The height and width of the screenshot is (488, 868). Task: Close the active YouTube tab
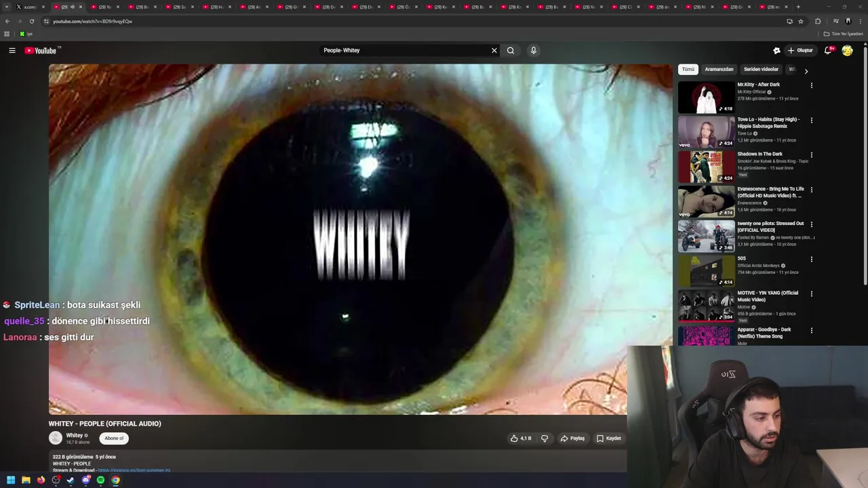coord(81,7)
